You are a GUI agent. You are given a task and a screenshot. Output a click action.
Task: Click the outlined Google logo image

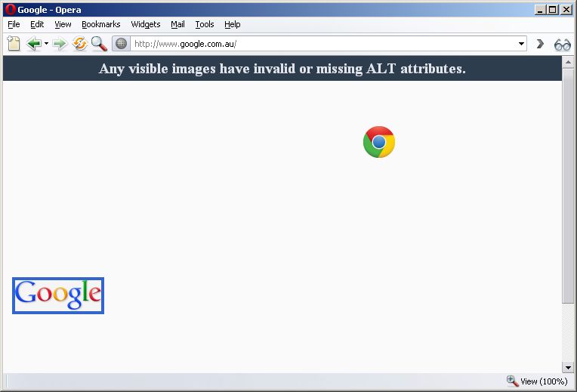pyautogui.click(x=58, y=295)
